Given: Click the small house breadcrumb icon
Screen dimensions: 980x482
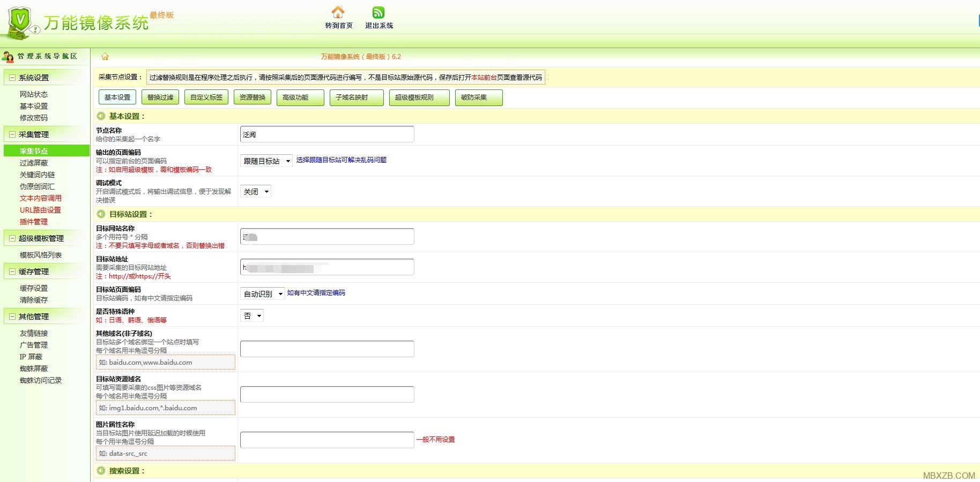Looking at the screenshot, I should (x=105, y=57).
